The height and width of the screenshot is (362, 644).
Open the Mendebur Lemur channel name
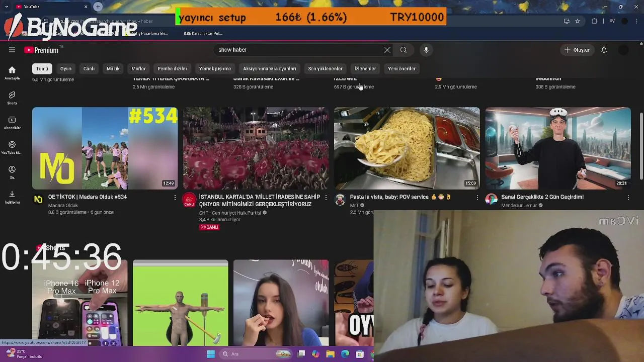[519, 205]
